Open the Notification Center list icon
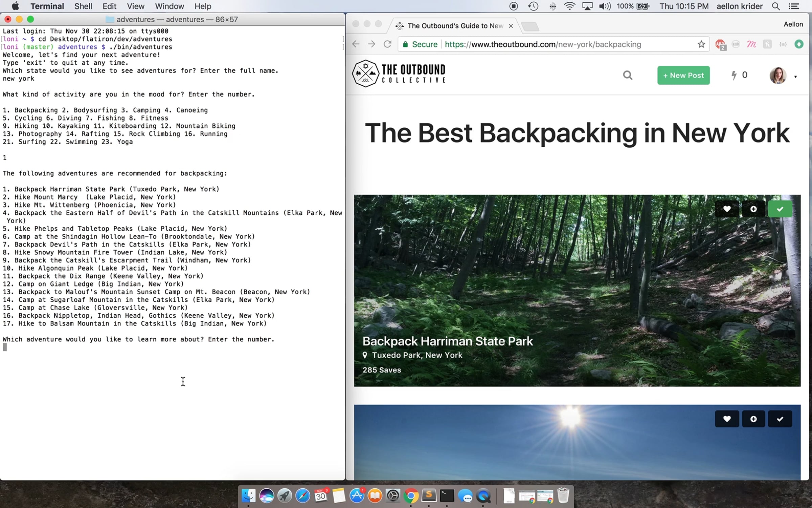Viewport: 812px width, 508px height. point(794,6)
